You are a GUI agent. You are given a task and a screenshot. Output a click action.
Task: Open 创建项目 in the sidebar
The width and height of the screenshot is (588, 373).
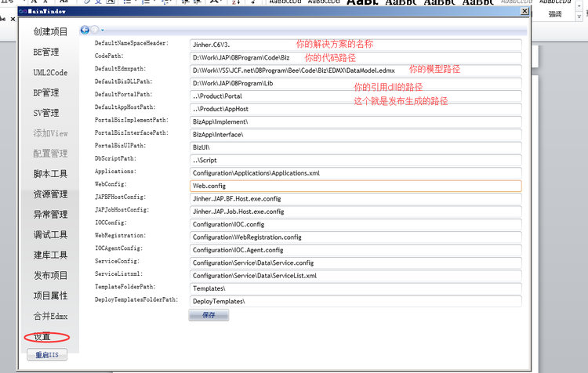50,32
